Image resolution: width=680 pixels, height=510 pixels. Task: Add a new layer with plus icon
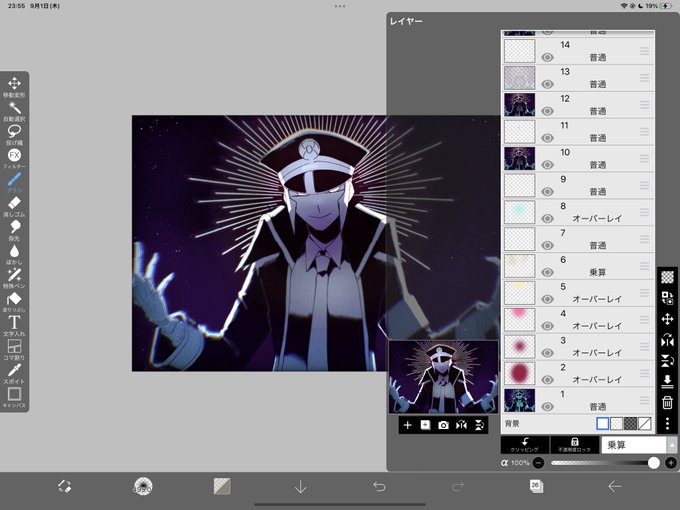click(x=407, y=425)
